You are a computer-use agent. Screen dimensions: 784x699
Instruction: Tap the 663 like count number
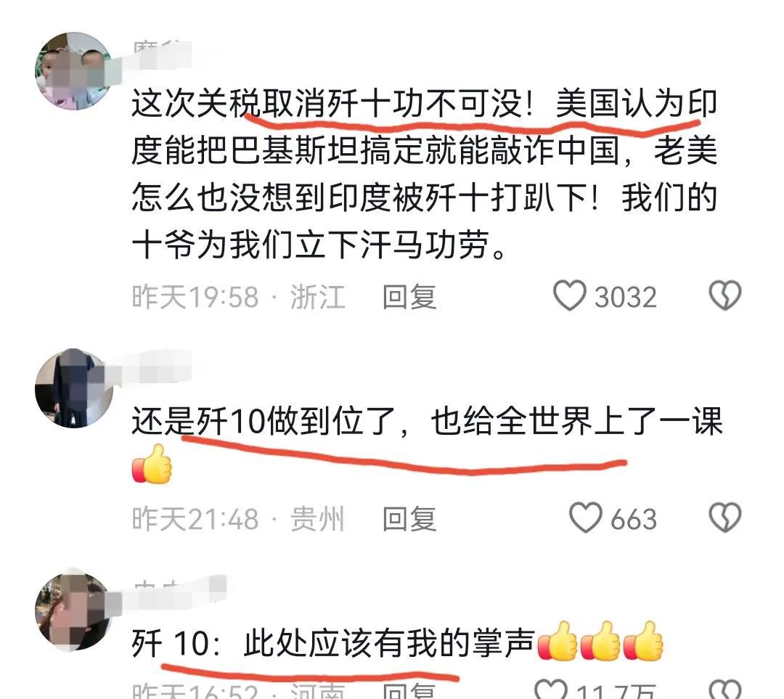634,519
